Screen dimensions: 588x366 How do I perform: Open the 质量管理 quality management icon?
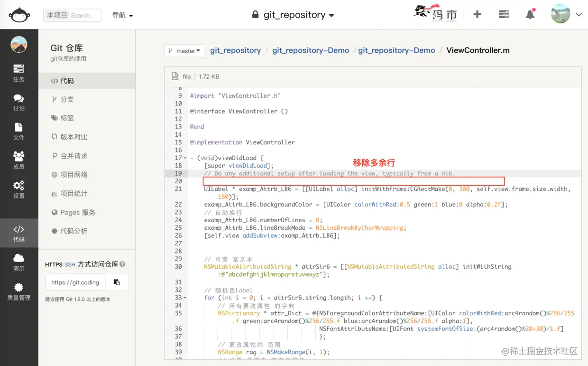pyautogui.click(x=18, y=292)
